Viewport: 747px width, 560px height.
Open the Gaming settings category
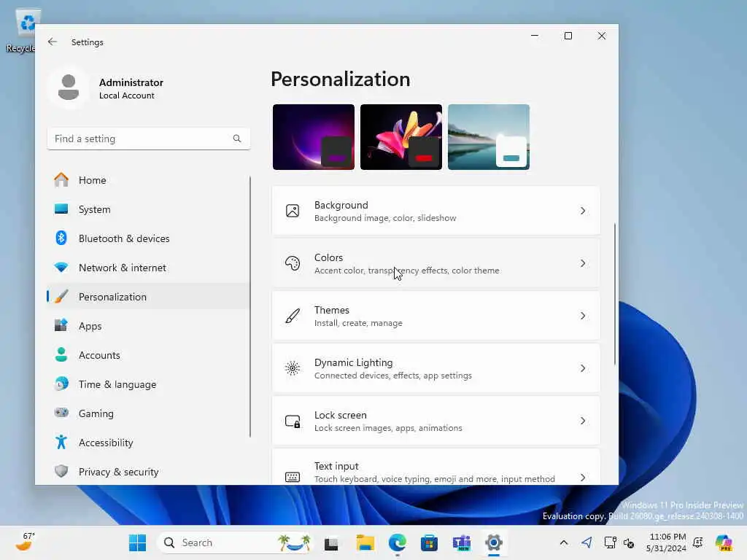149,413
